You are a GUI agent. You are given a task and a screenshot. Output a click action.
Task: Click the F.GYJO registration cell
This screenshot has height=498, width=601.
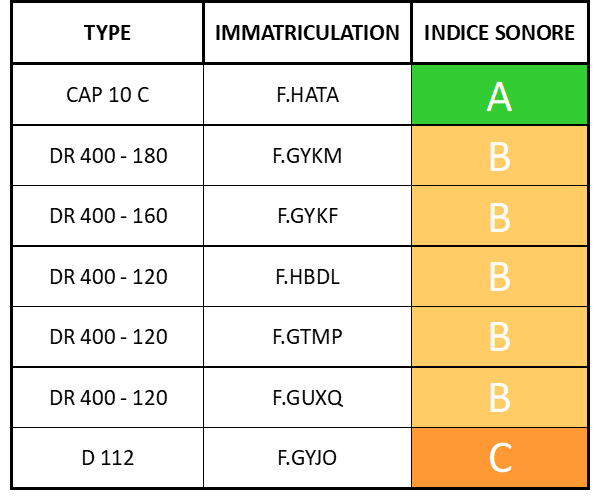tap(307, 458)
